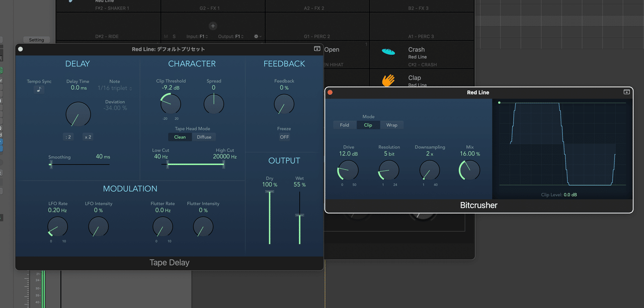Click the x2 delay time button

88,136
